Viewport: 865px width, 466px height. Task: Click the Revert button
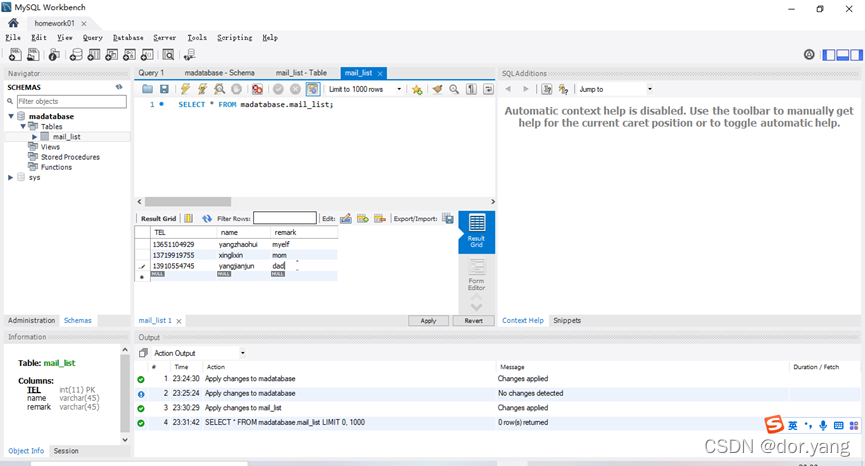point(473,320)
